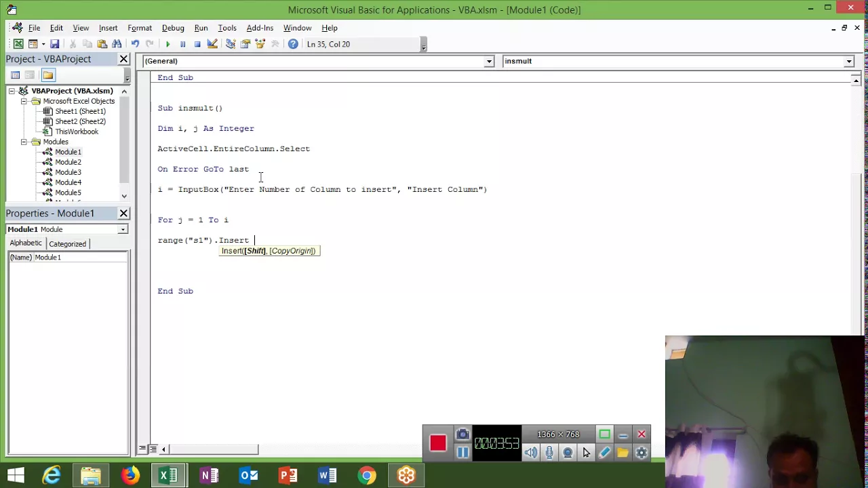Image resolution: width=868 pixels, height=488 pixels.
Task: Open the File menu
Action: [34, 28]
